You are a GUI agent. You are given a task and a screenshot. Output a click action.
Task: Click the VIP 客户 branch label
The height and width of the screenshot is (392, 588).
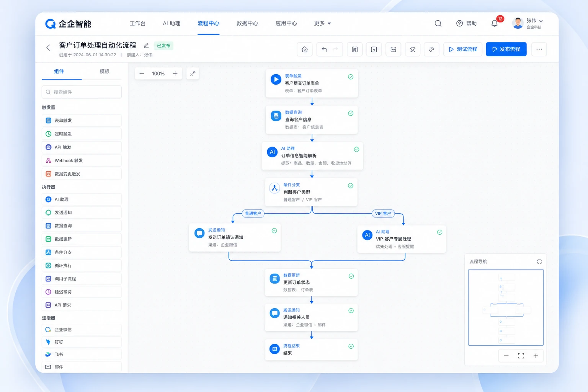click(x=383, y=214)
